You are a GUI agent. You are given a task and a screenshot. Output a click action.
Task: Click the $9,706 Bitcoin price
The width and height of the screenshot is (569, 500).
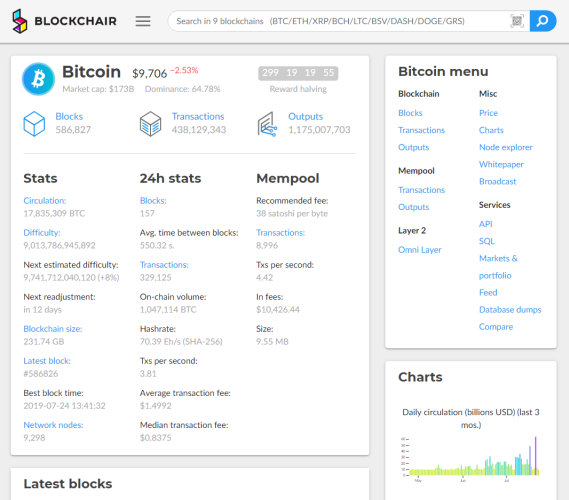[x=150, y=74]
